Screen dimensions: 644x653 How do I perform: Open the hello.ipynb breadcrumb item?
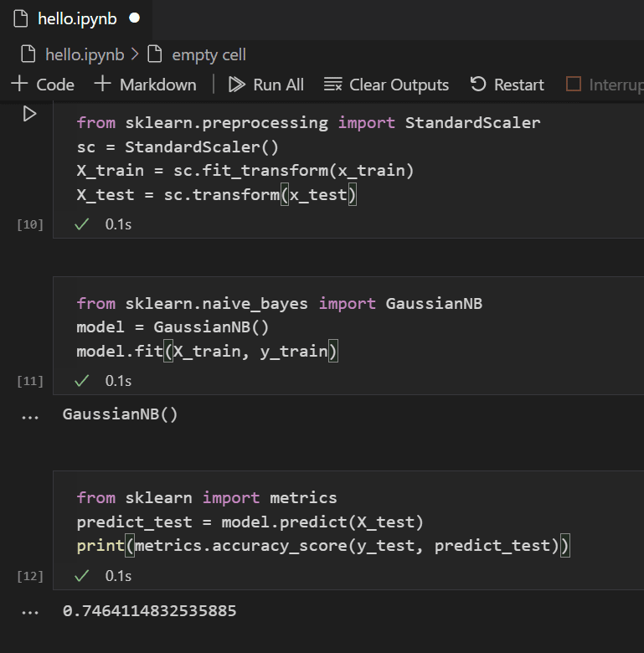(x=82, y=54)
